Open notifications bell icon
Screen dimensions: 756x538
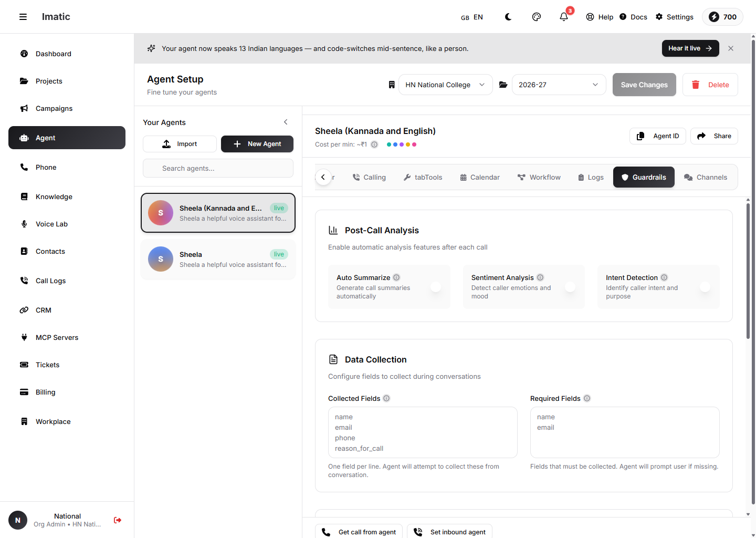tap(564, 17)
